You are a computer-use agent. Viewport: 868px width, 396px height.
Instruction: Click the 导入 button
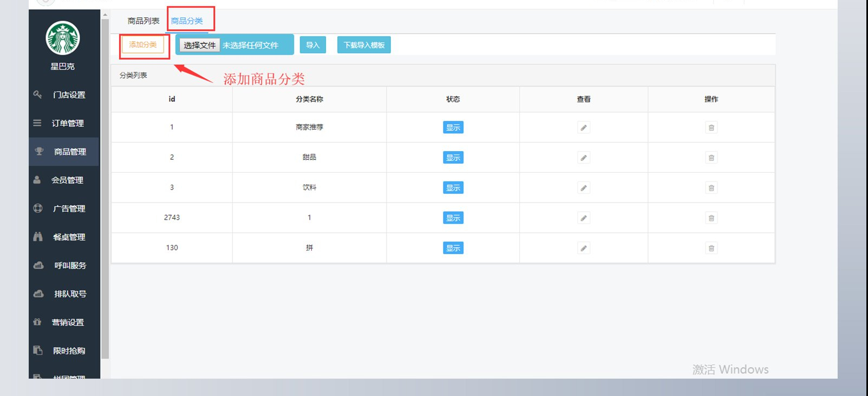(313, 45)
